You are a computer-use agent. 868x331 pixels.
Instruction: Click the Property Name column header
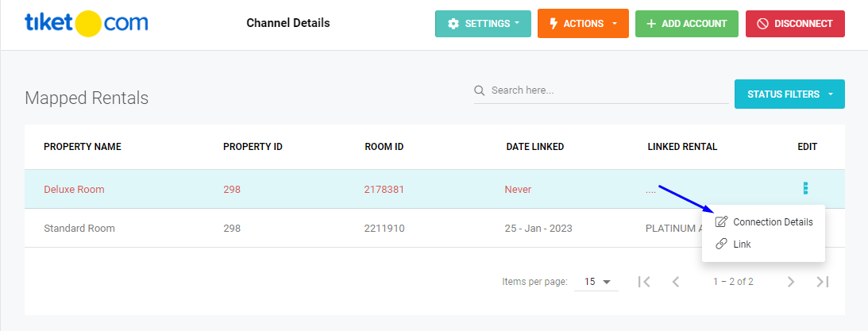[83, 147]
